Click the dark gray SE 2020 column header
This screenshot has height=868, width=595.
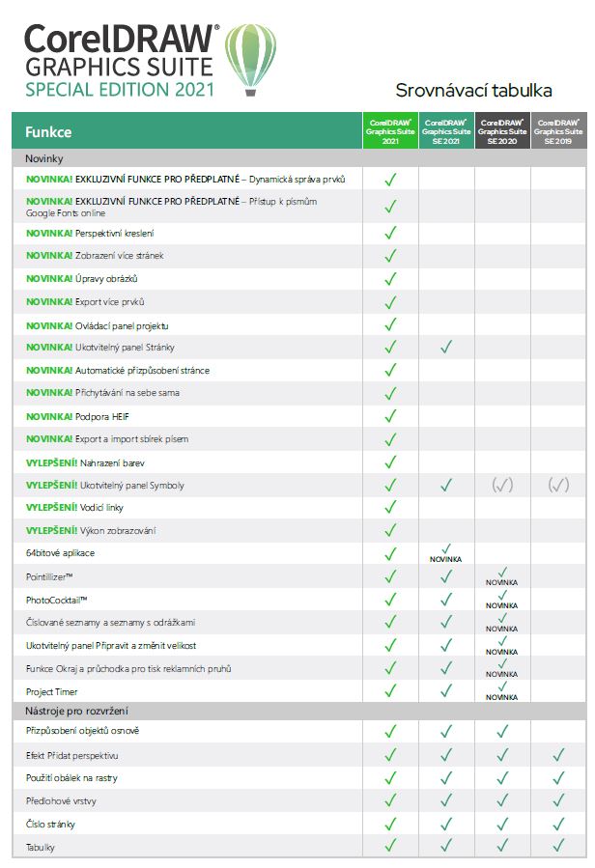[x=502, y=131]
